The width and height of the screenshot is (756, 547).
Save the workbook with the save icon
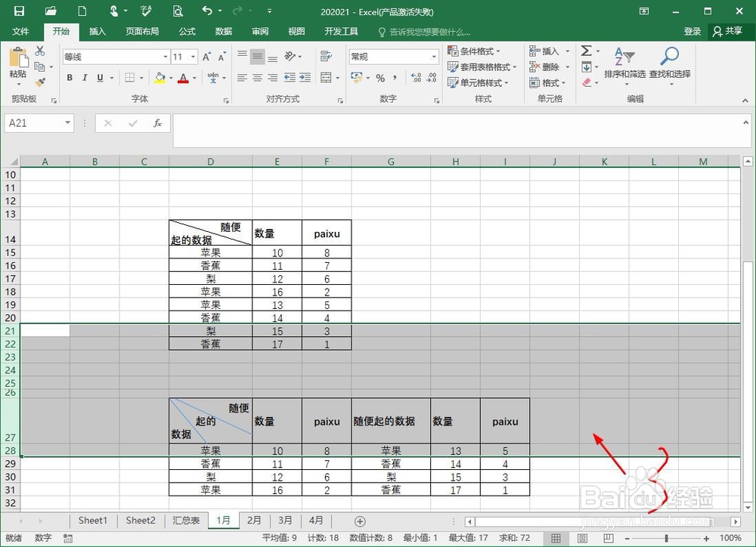click(x=20, y=11)
